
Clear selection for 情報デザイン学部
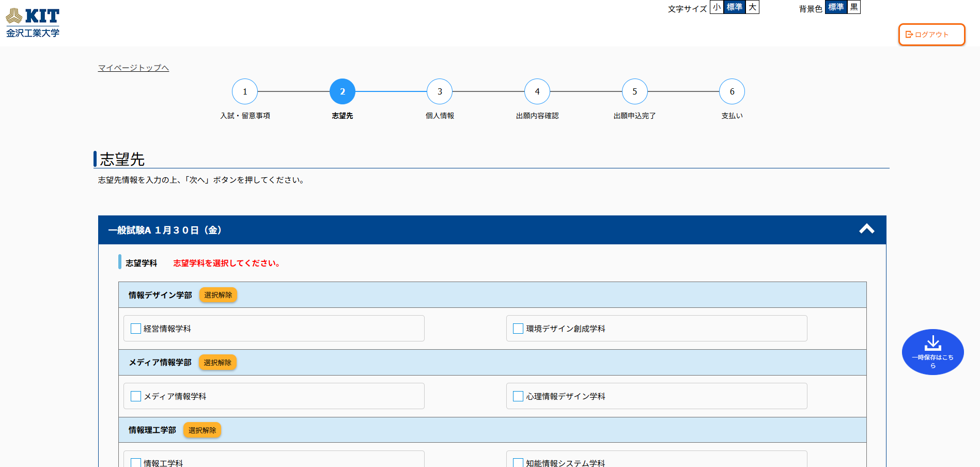pos(218,295)
